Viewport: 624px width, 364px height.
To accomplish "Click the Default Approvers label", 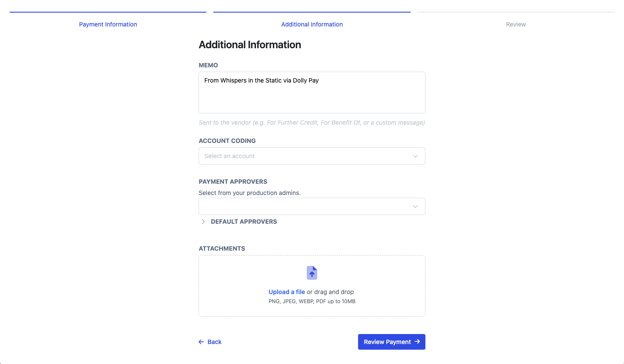I will [x=244, y=222].
